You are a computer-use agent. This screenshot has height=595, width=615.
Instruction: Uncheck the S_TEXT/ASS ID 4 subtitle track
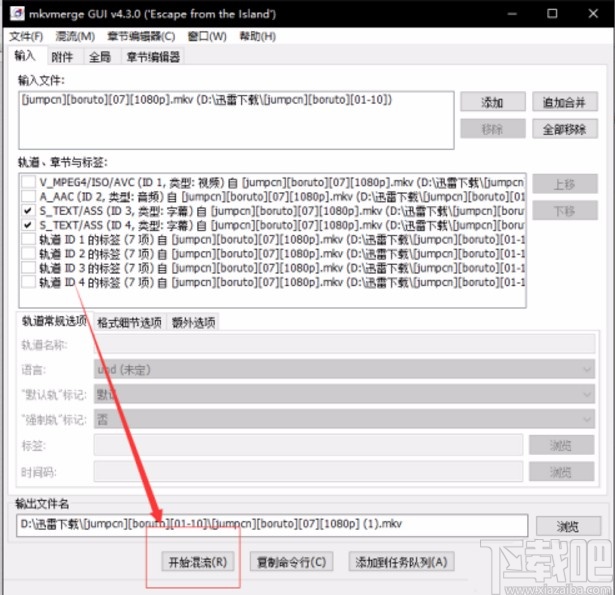coord(28,225)
